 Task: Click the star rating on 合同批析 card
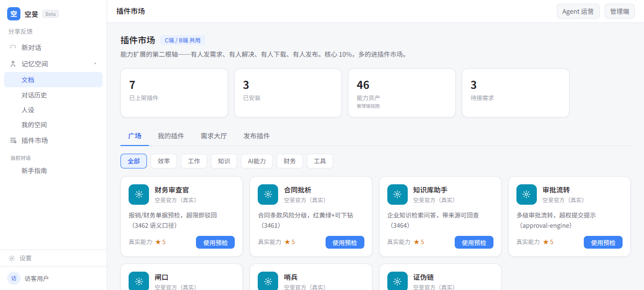(x=289, y=242)
